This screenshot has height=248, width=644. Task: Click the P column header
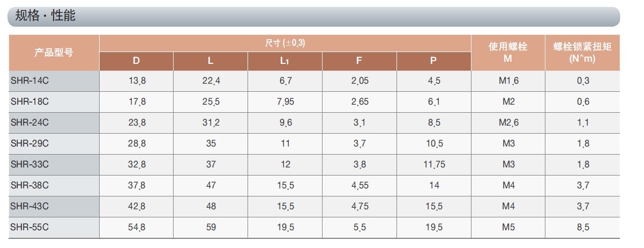coord(433,61)
